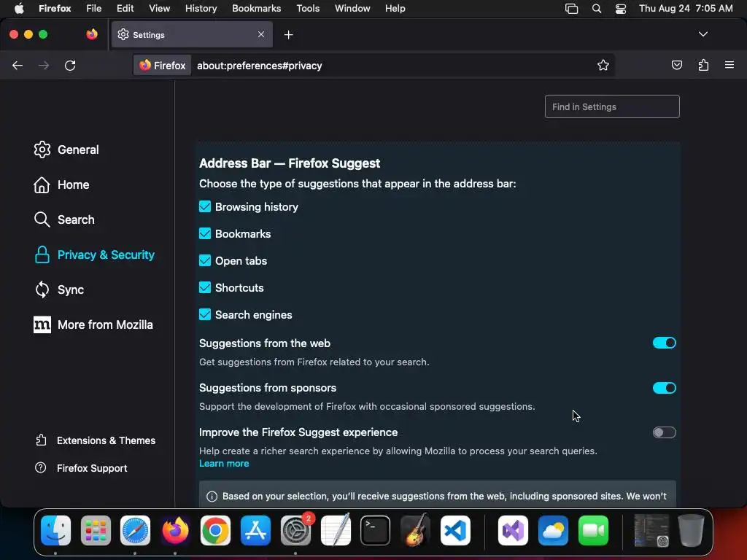
Task: Open the Pocket save icon
Action: 676,65
